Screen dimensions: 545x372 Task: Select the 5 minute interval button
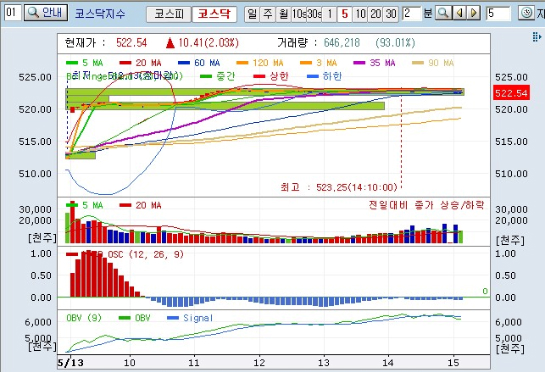pos(345,14)
